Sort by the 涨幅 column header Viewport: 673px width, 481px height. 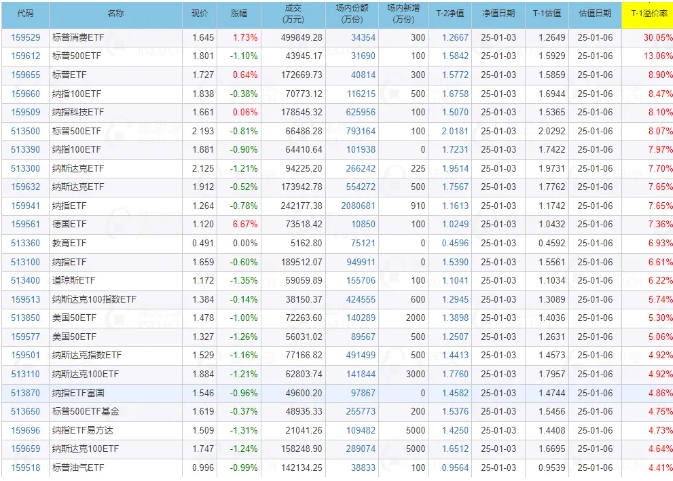pyautogui.click(x=239, y=14)
